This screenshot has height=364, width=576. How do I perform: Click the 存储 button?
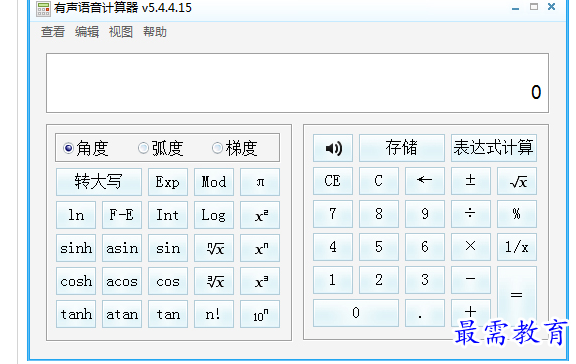coord(402,148)
